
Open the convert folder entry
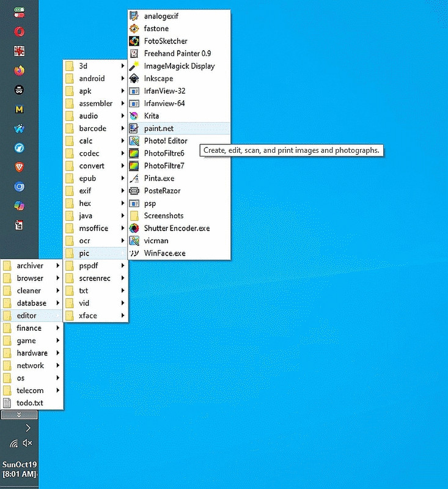(x=95, y=166)
